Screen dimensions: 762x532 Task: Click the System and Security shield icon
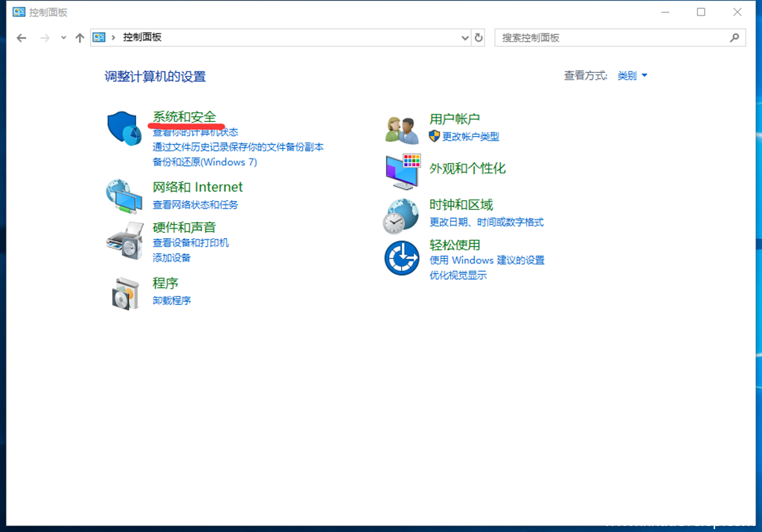pos(124,129)
